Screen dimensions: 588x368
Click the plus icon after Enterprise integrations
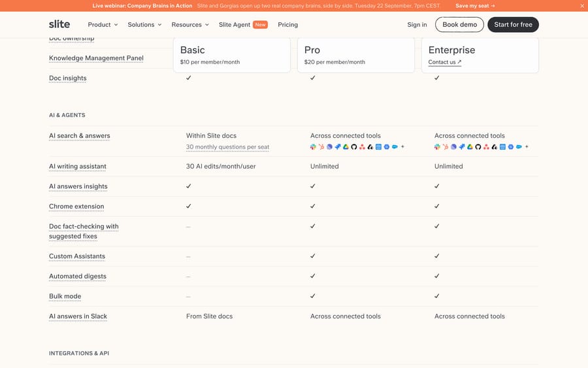[527, 146]
